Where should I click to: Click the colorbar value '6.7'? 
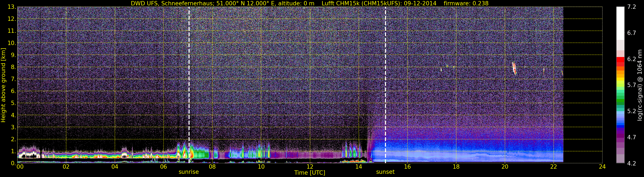point(632,33)
